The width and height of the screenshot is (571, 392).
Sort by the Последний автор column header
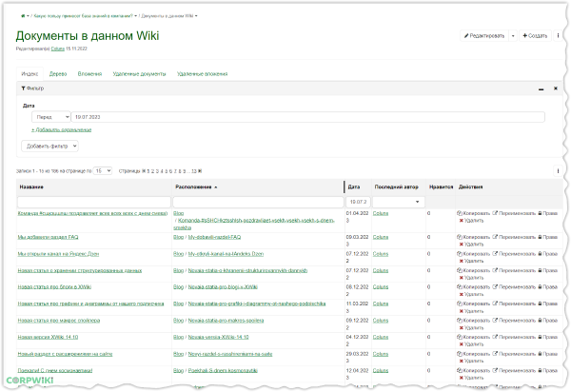coord(396,187)
